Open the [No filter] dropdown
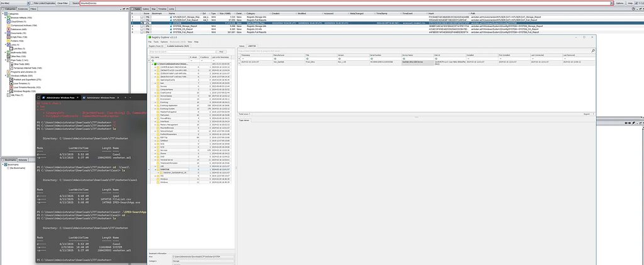 pyautogui.click(x=28, y=3)
